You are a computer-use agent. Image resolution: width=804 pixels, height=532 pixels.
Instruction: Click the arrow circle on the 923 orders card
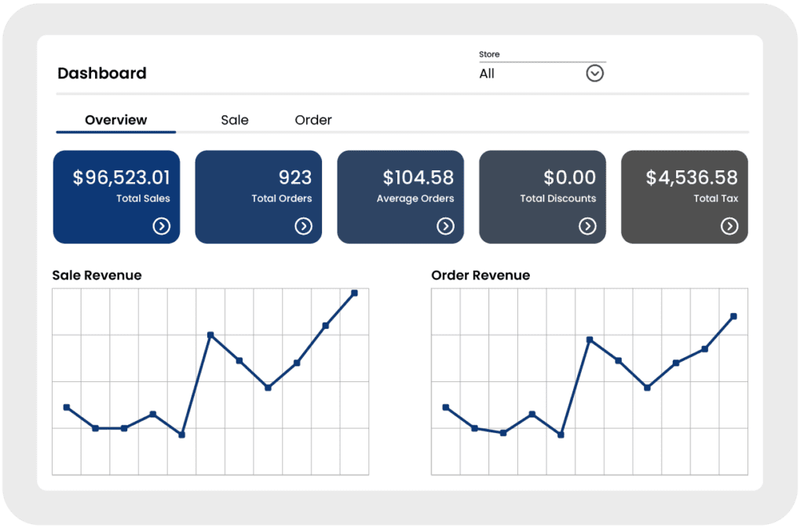pyautogui.click(x=304, y=226)
